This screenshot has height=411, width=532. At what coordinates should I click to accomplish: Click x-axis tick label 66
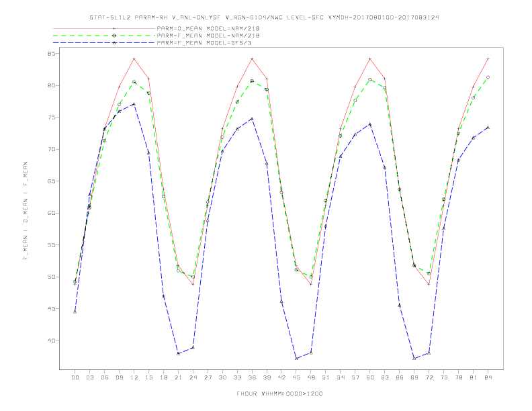pyautogui.click(x=400, y=377)
